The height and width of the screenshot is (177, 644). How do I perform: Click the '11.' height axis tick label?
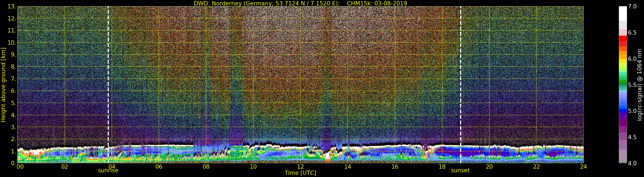tap(12, 31)
